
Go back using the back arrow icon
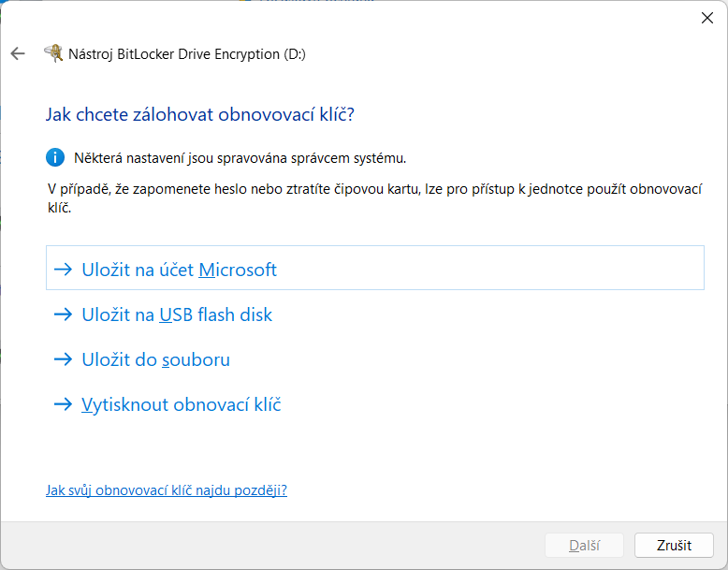[x=18, y=53]
